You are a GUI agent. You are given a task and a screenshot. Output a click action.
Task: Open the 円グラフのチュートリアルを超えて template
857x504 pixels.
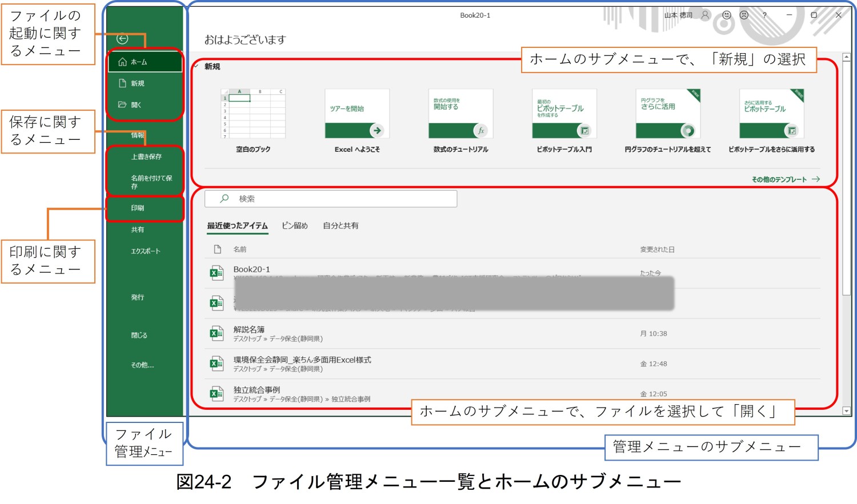pyautogui.click(x=668, y=114)
